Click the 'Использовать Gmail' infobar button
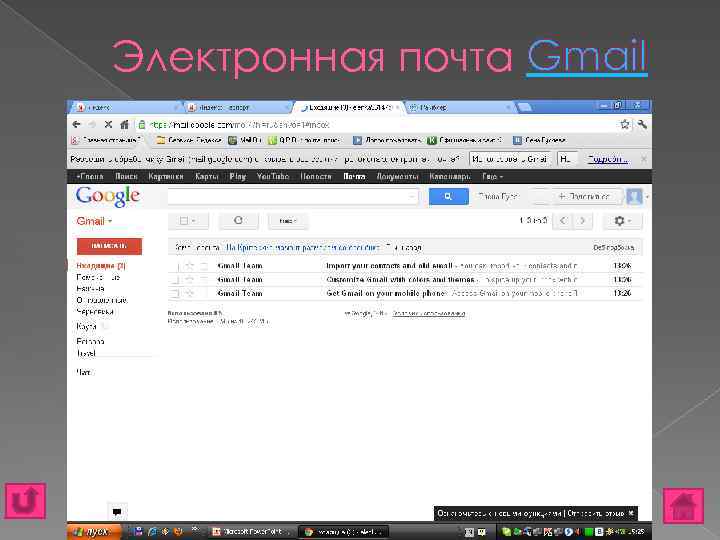Screen dimensions: 720x540 point(510,159)
